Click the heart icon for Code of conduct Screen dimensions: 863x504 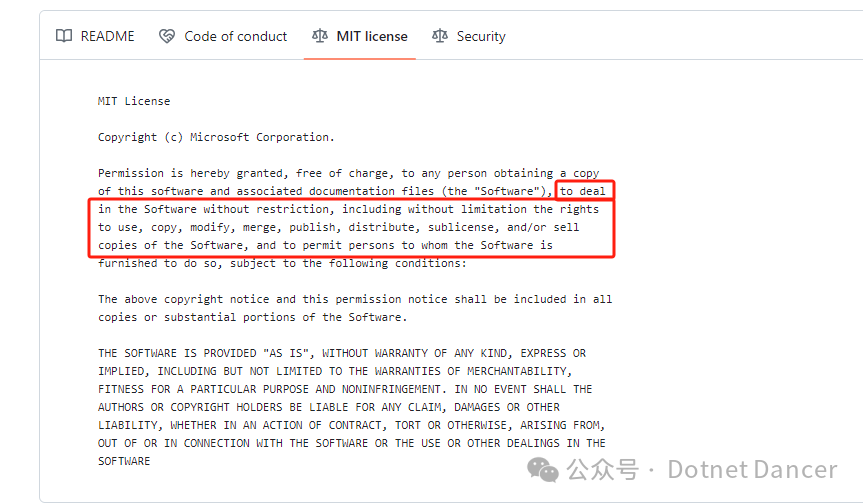[167, 36]
